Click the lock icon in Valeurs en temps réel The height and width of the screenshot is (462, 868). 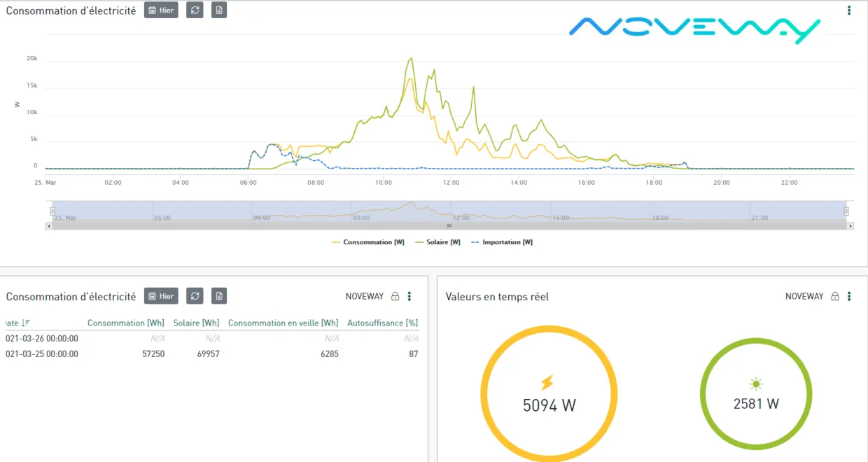tap(834, 297)
